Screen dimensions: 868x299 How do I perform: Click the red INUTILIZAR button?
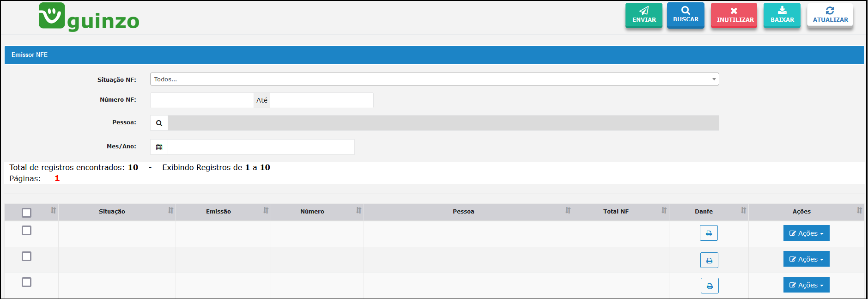(x=734, y=15)
